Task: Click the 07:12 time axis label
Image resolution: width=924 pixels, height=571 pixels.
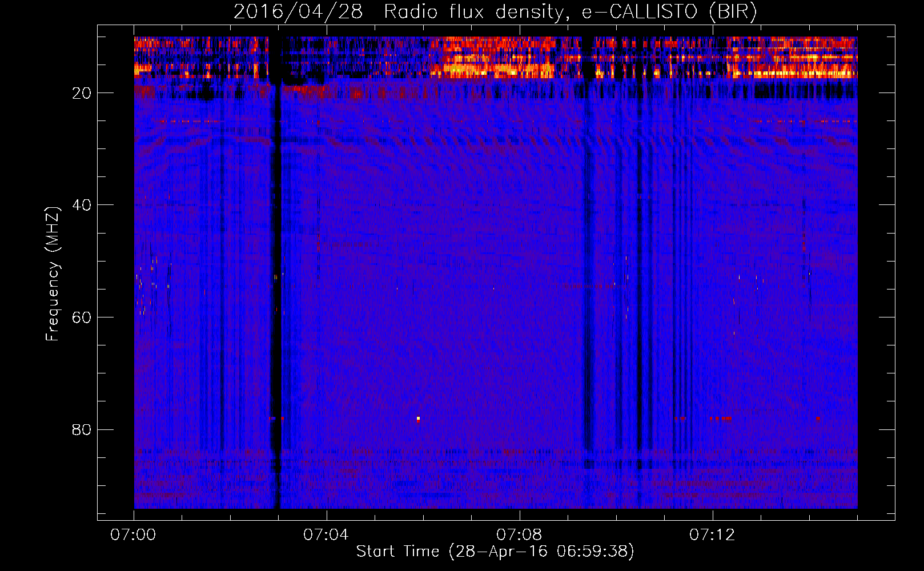Action: tap(712, 535)
